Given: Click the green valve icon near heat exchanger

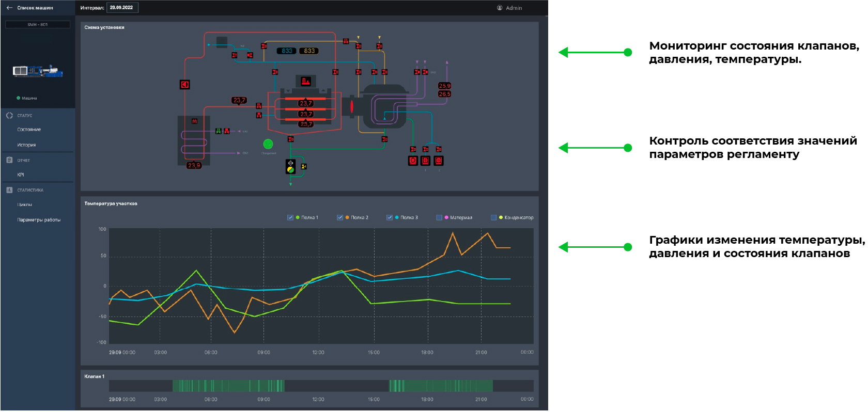Looking at the screenshot, I should [x=219, y=131].
